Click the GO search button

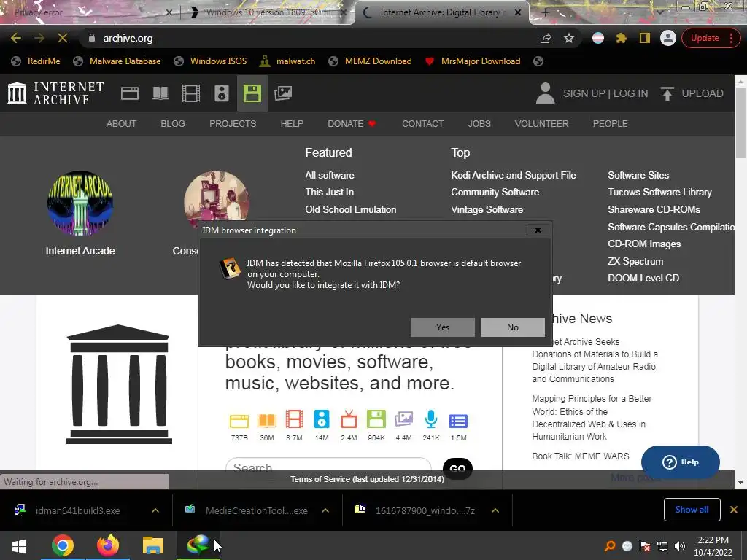[x=457, y=469]
